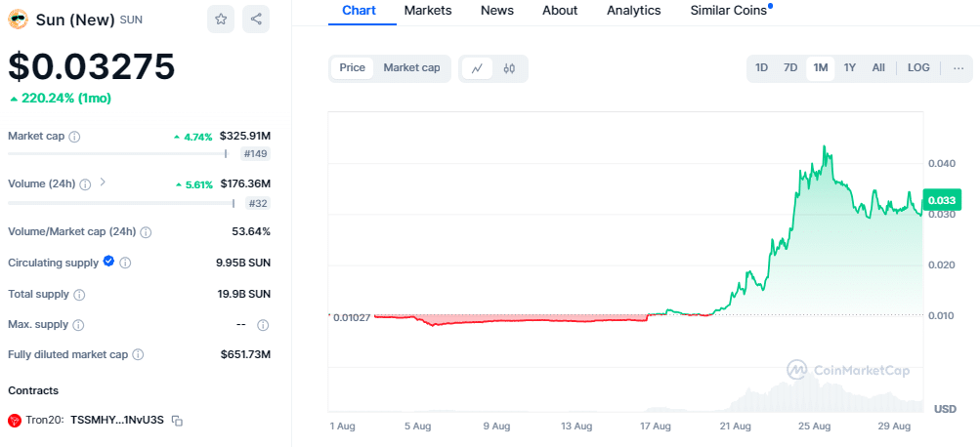980x447 pixels.
Task: Click the 19.9B SUN total supply value
Action: pos(245,294)
